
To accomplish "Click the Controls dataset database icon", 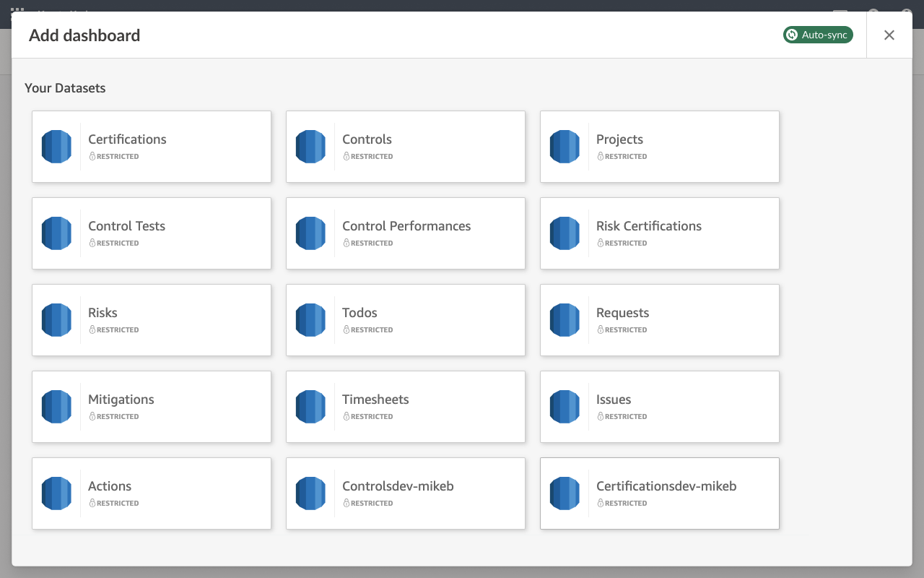I will 310,147.
